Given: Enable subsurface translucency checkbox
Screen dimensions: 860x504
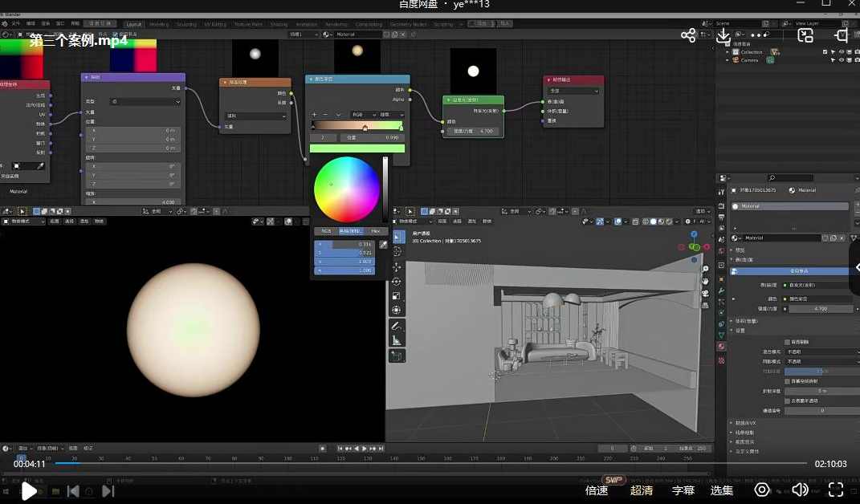Looking at the screenshot, I should point(787,400).
